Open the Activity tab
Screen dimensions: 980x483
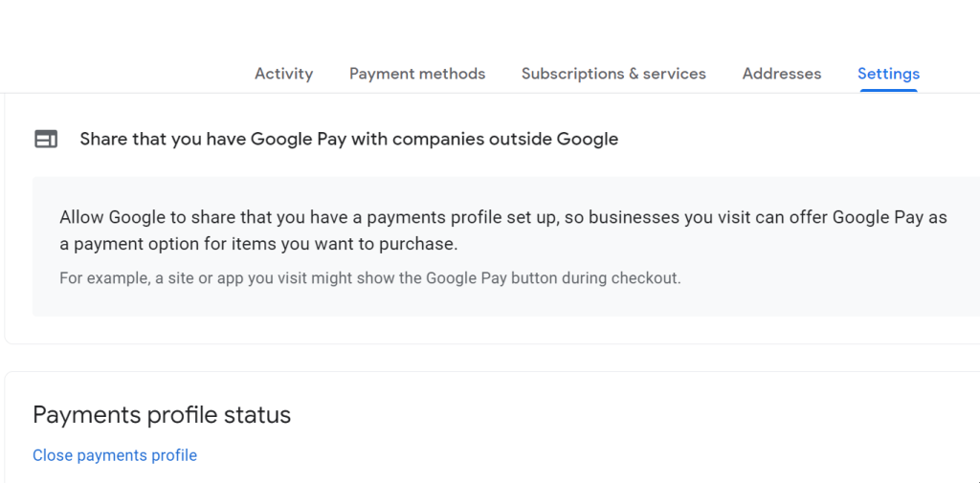pos(283,74)
